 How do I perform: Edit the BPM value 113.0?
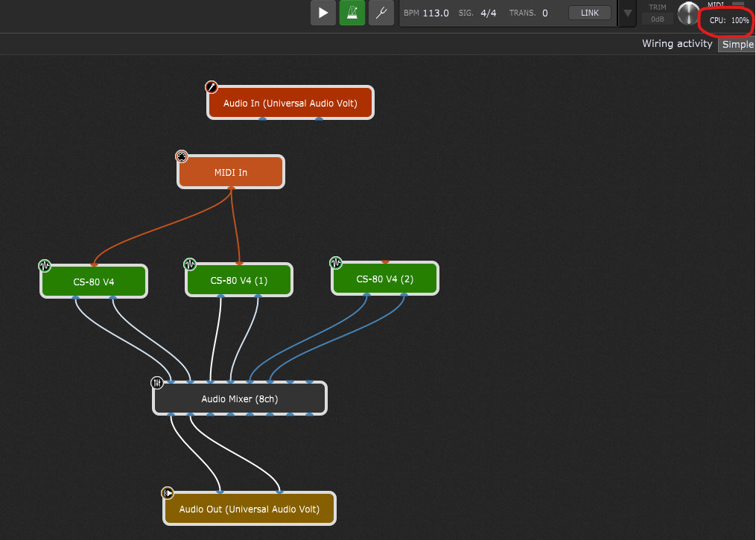click(x=436, y=13)
